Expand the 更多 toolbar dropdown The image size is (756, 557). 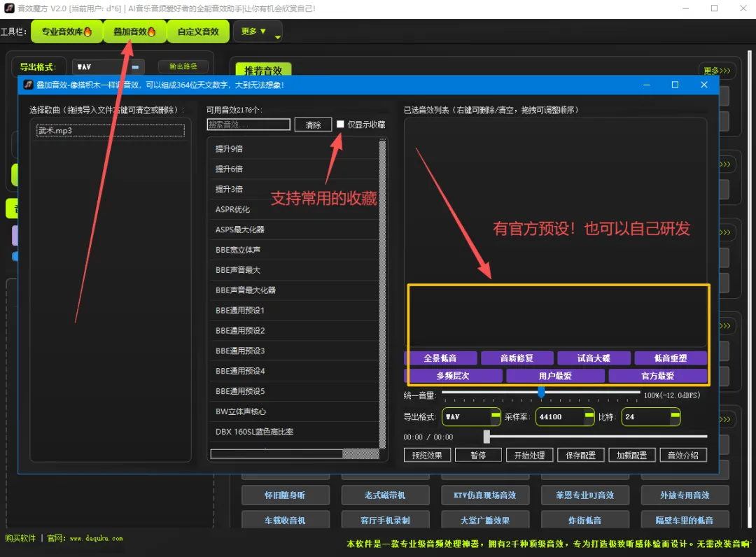coord(258,31)
